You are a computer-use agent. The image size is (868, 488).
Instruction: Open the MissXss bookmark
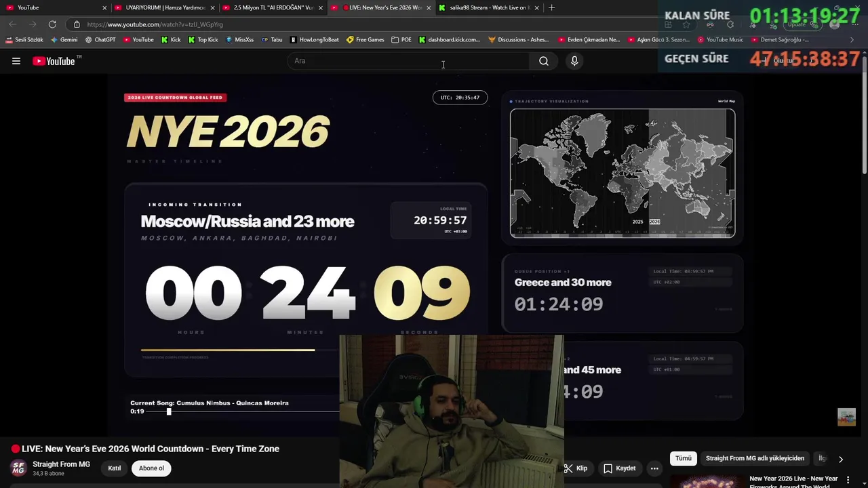[239, 40]
